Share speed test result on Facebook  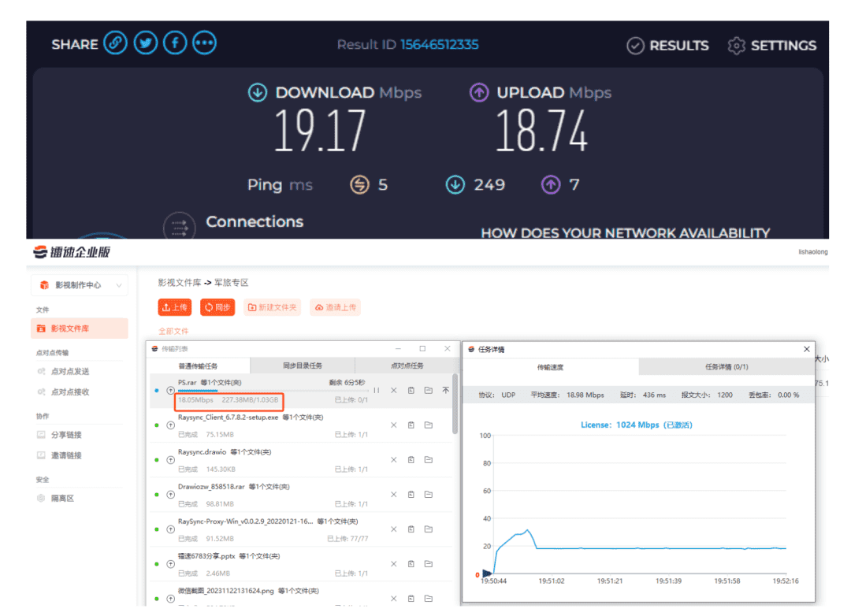[175, 43]
